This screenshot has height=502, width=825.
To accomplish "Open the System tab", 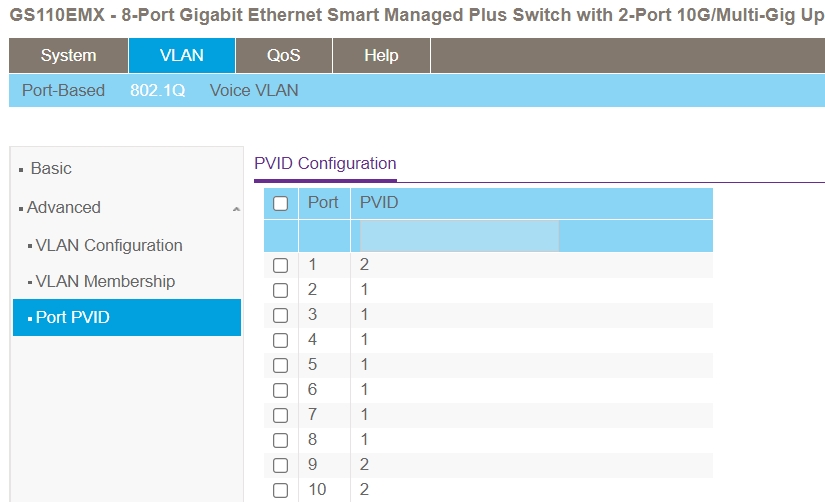I will (x=69, y=56).
